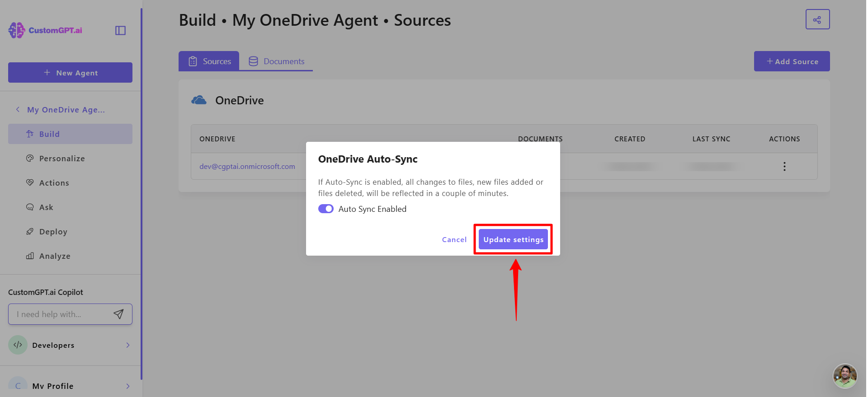Collapse the sidebar panel icon
This screenshot has width=868, height=397.
coord(120,30)
